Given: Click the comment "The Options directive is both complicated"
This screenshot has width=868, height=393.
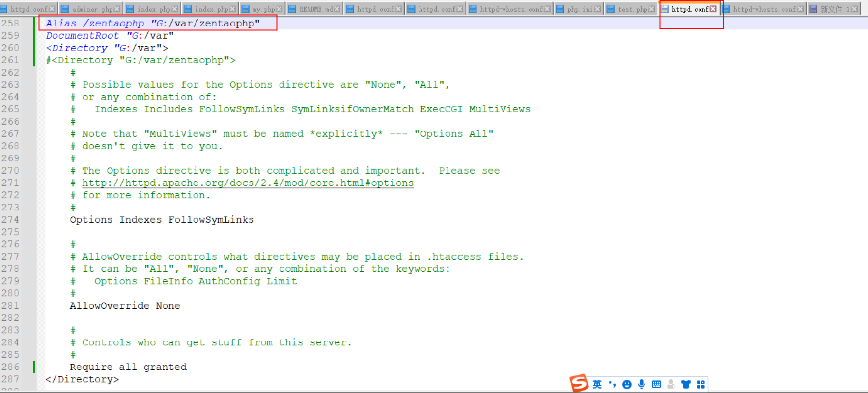Looking at the screenshot, I should [285, 171].
